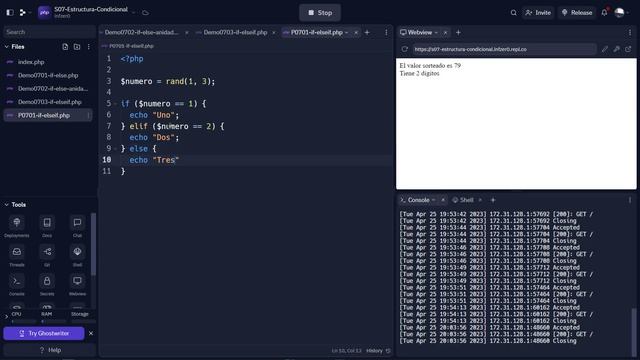Open the Files panel options menu
This screenshot has width=640, height=360.
pyautogui.click(x=89, y=47)
